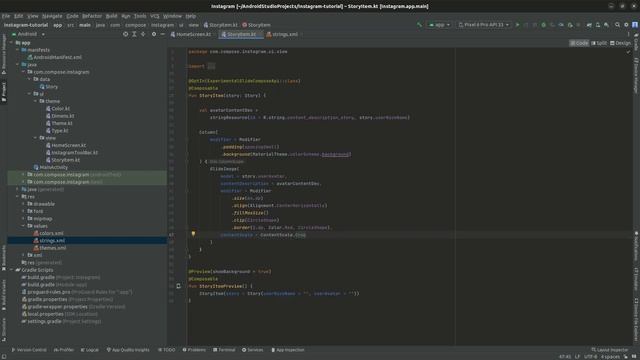Click Collapse All in Project panel
Screen dimensions: 640x360
pos(143,34)
